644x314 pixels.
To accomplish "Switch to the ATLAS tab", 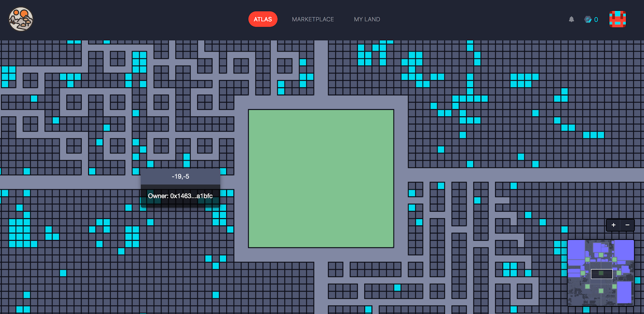I will (x=263, y=19).
